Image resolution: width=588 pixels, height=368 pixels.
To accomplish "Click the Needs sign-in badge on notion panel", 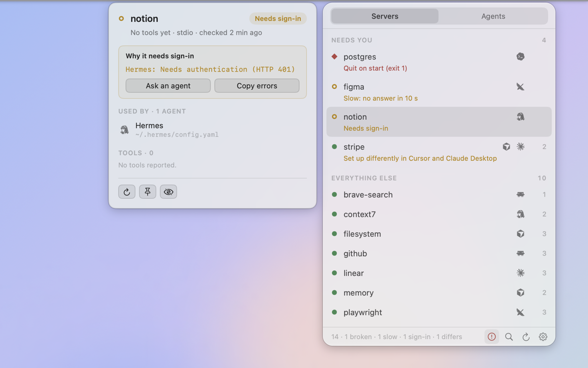I will (x=278, y=19).
